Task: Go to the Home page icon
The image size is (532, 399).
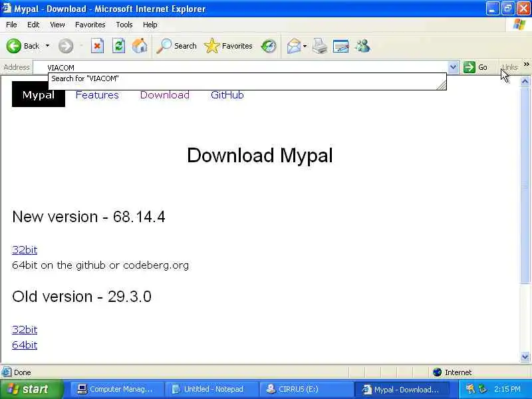Action: (x=140, y=46)
